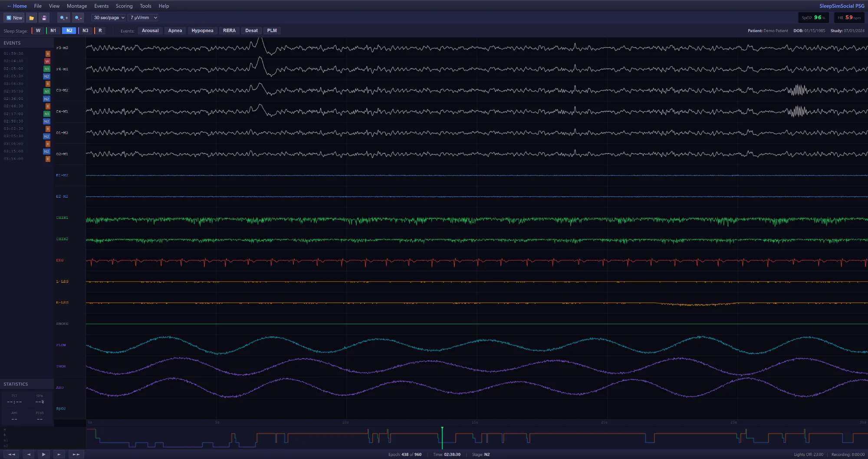868x459 pixels.
Task: Click the zoom out magnifier icon
Action: click(x=78, y=18)
